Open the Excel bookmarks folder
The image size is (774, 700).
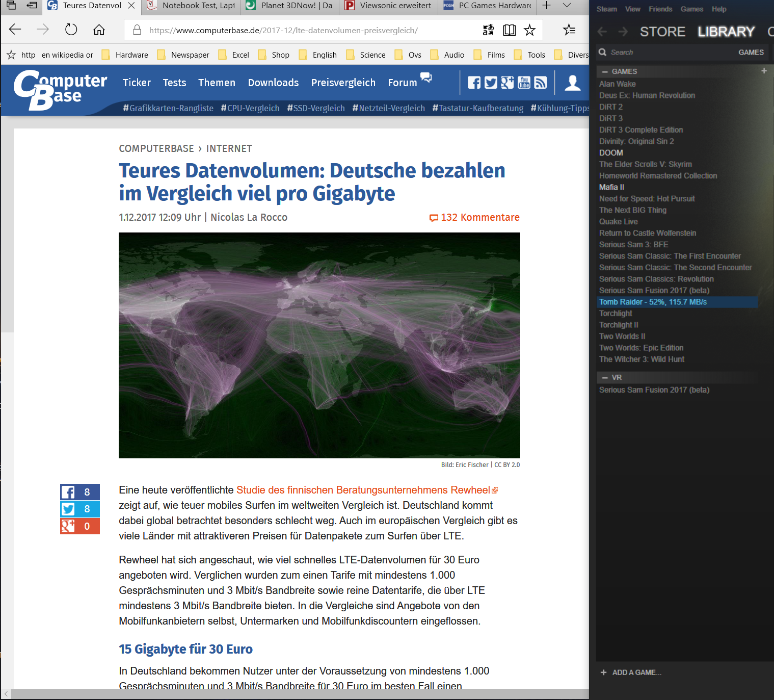point(234,55)
